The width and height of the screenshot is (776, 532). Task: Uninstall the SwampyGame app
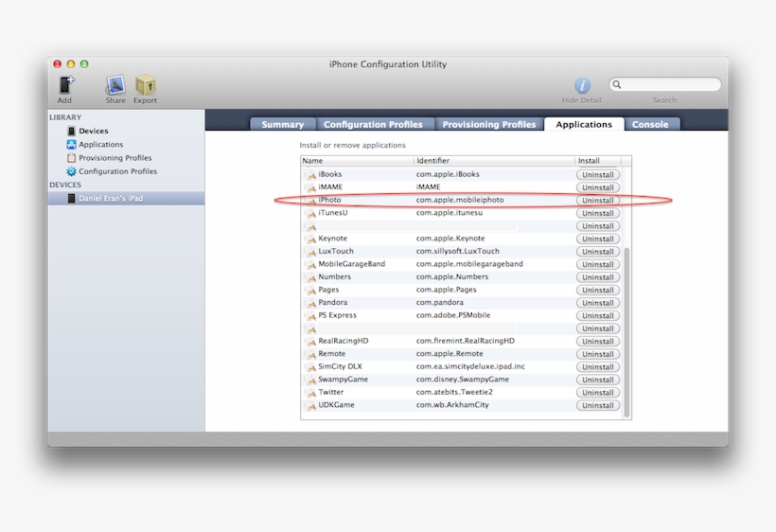[x=598, y=381]
